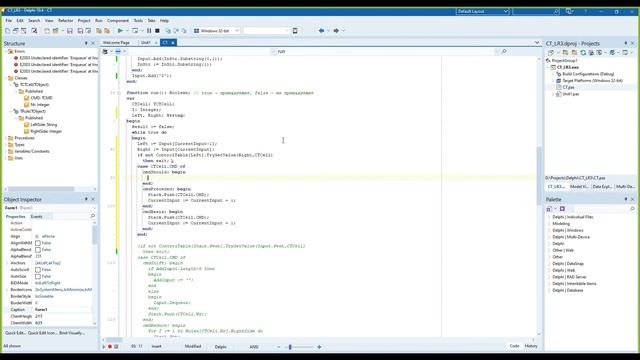Click the blue Back navigation arrow

[321, 31]
